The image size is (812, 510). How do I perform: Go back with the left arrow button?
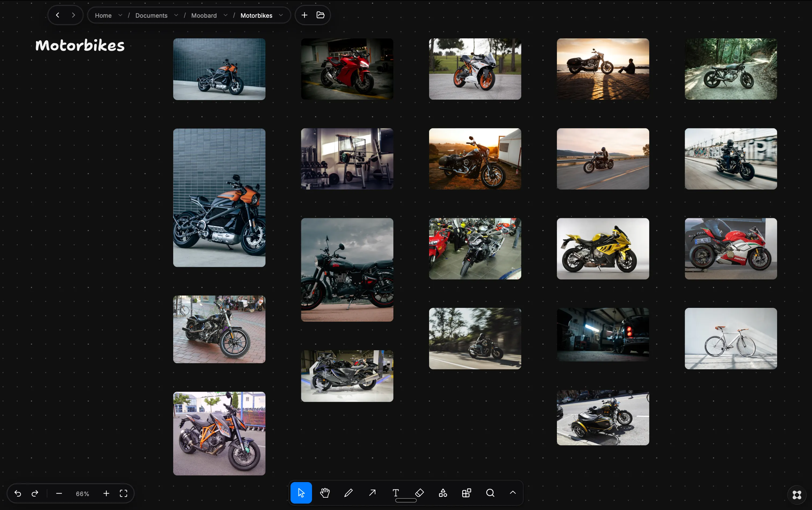coord(58,15)
